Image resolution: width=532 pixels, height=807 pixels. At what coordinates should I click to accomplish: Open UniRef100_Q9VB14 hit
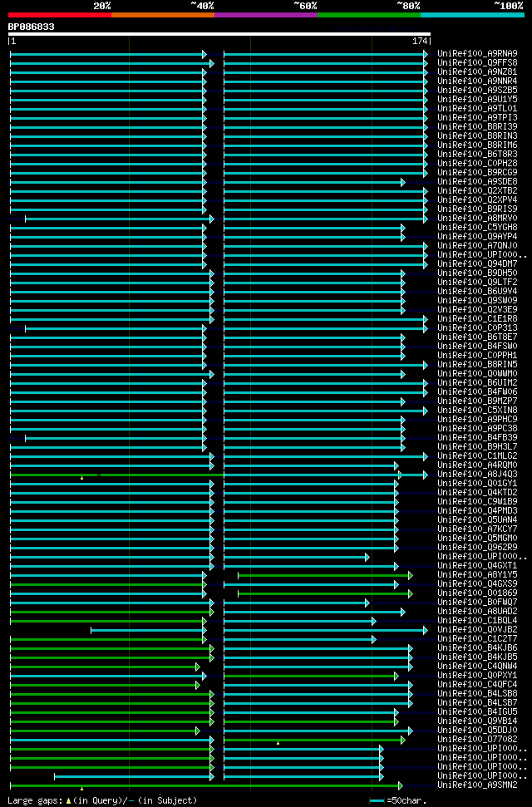click(x=477, y=721)
